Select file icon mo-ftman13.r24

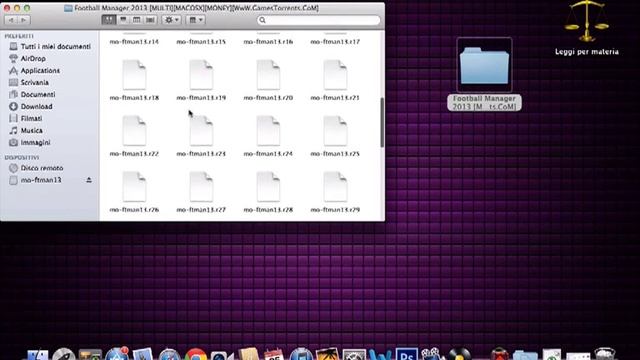click(268, 131)
